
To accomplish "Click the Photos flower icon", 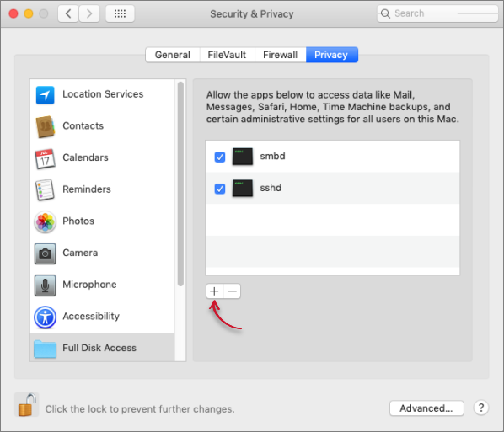I will (45, 221).
